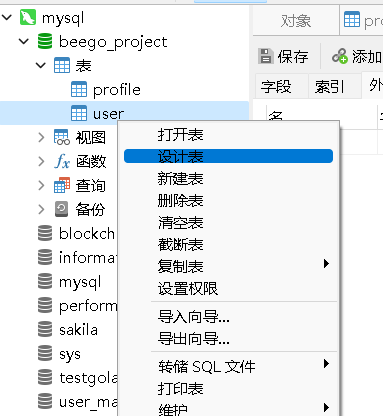
Task: Collapse the mysql connection node
Action: click(7, 17)
